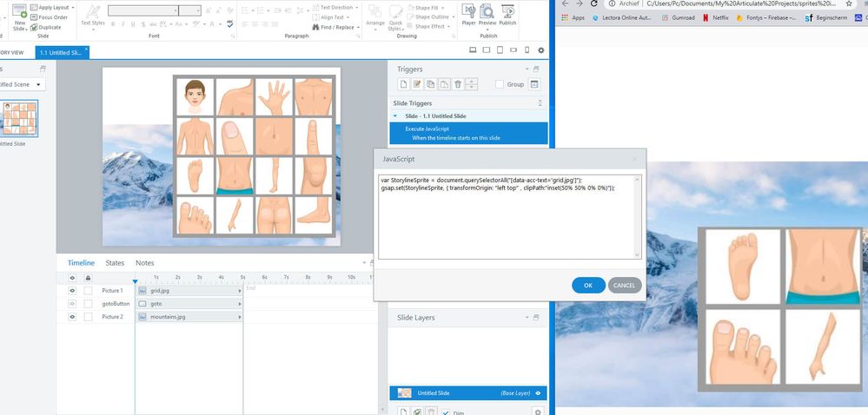Open Text Styles in the ribbon

click(x=92, y=16)
